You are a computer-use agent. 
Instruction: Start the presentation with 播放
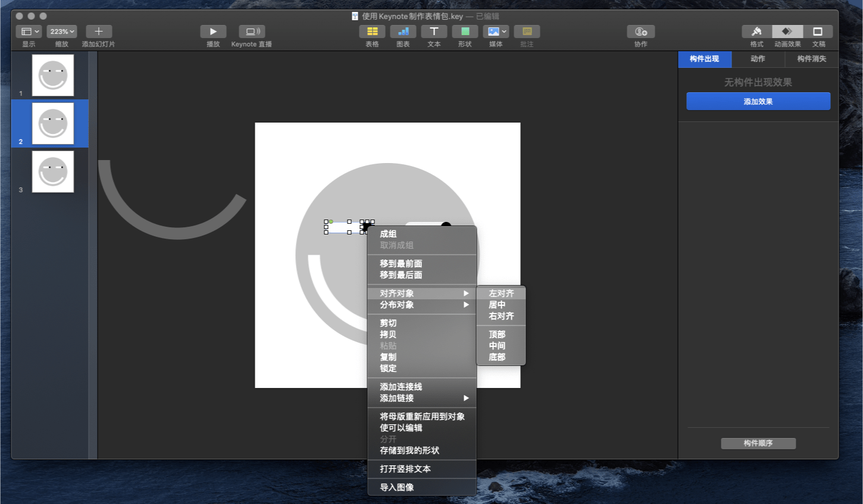tap(212, 31)
